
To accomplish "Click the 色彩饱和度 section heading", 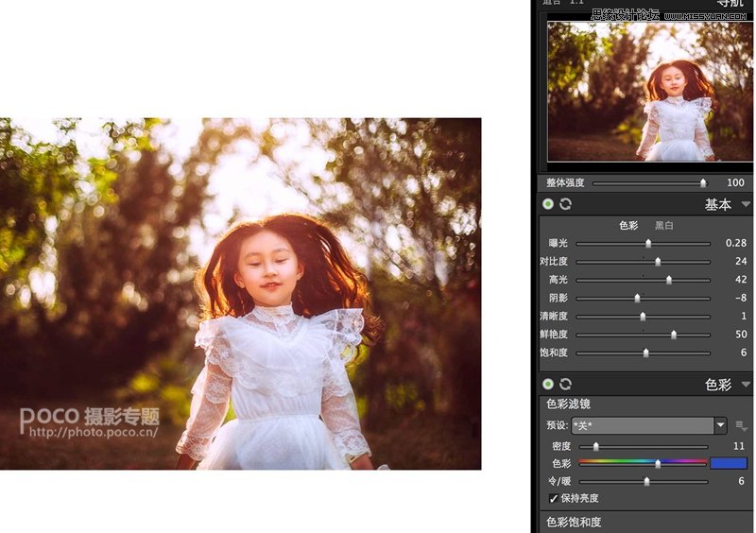I will [574, 522].
